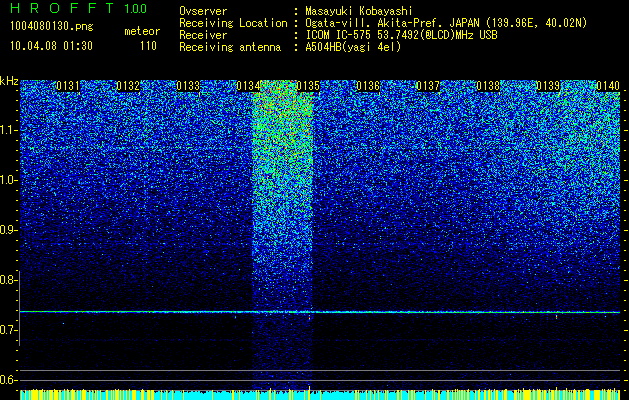The image size is (629, 400).
Task: Click the 0134 time marker
Action: [248, 86]
